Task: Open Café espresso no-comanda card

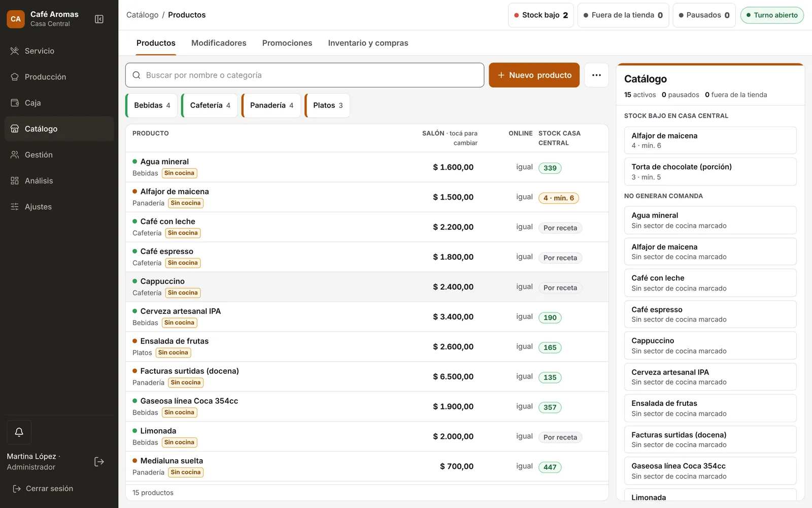Action: tap(710, 314)
